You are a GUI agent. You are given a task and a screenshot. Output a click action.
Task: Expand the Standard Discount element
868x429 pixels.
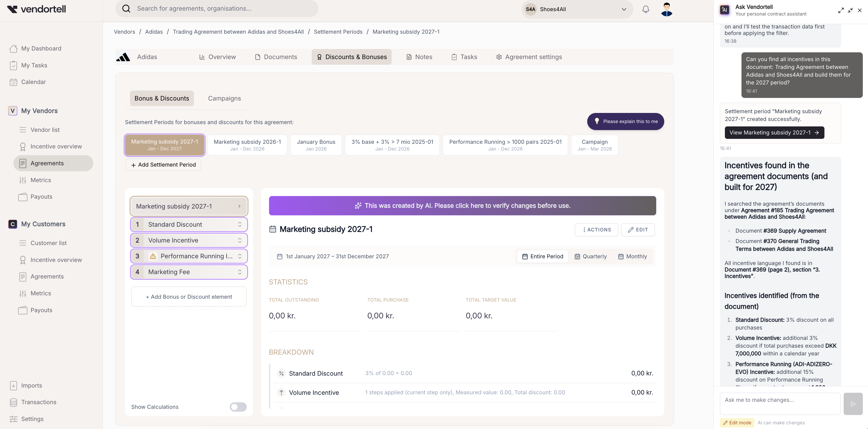(240, 225)
